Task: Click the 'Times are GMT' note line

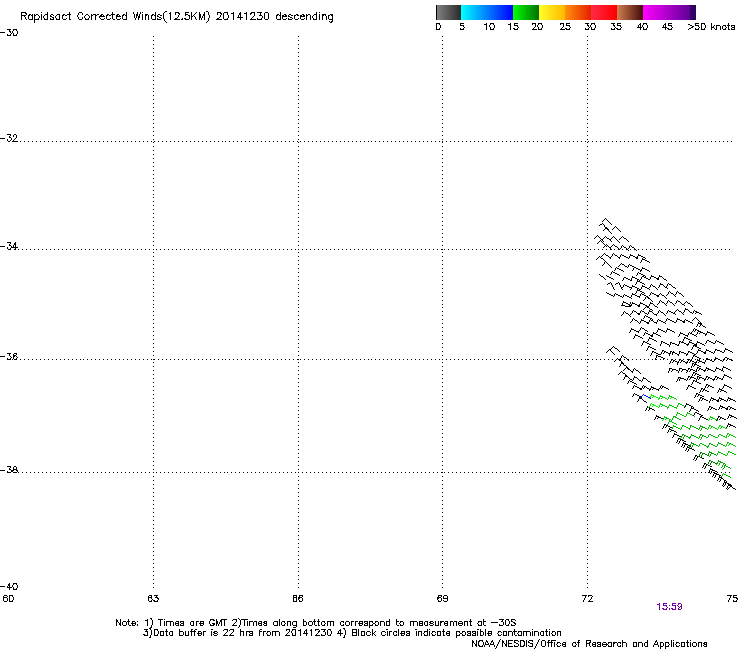Action: coord(316,623)
